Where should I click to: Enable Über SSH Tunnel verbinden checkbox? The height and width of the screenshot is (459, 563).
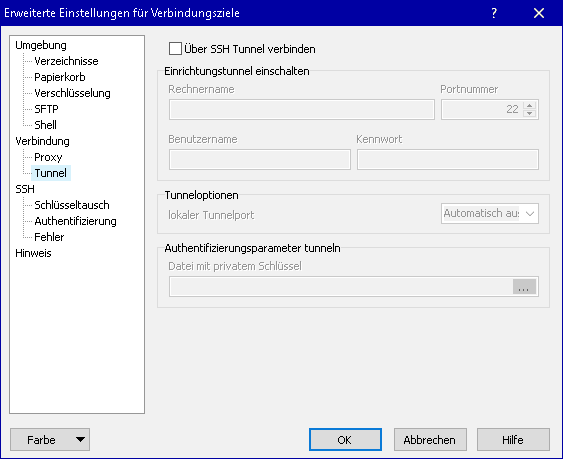[175, 48]
